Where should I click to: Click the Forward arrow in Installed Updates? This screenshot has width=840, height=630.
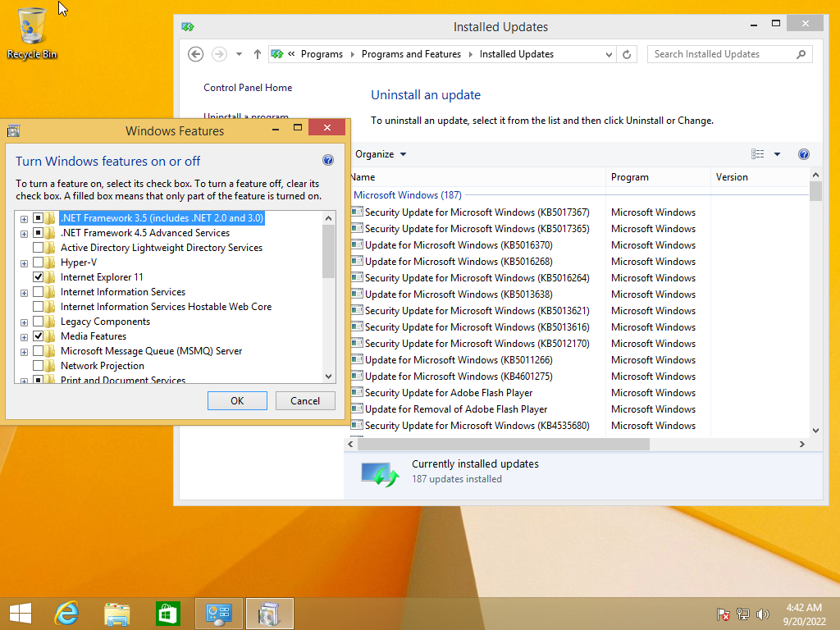(x=219, y=54)
